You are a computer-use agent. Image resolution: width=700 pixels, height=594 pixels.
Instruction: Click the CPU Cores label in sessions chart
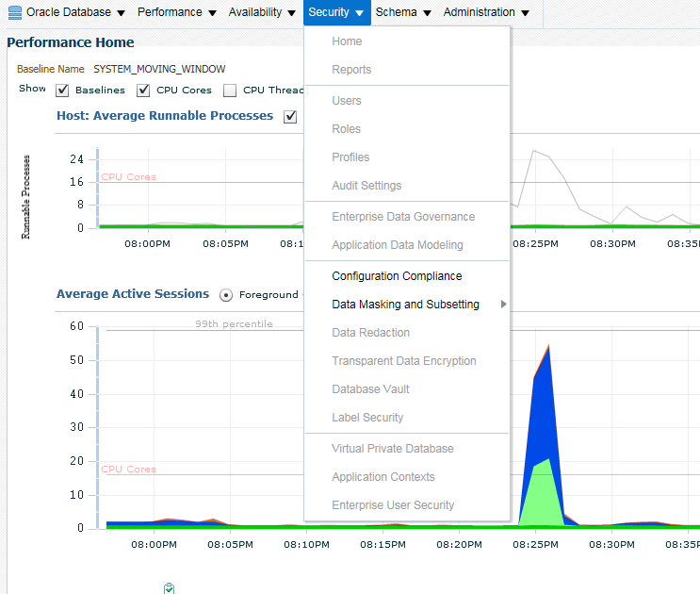click(x=128, y=470)
